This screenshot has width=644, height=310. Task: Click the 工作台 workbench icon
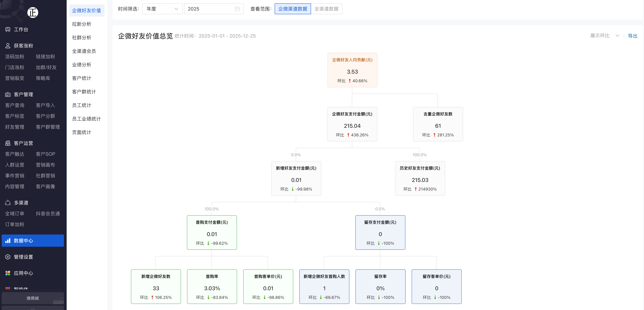(8, 29)
